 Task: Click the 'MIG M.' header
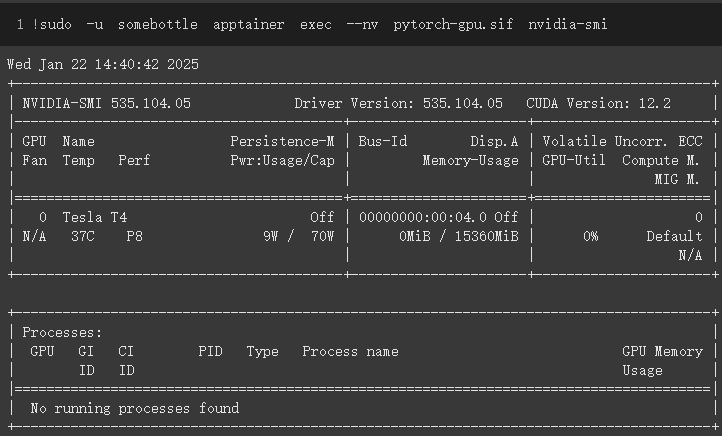coord(677,179)
